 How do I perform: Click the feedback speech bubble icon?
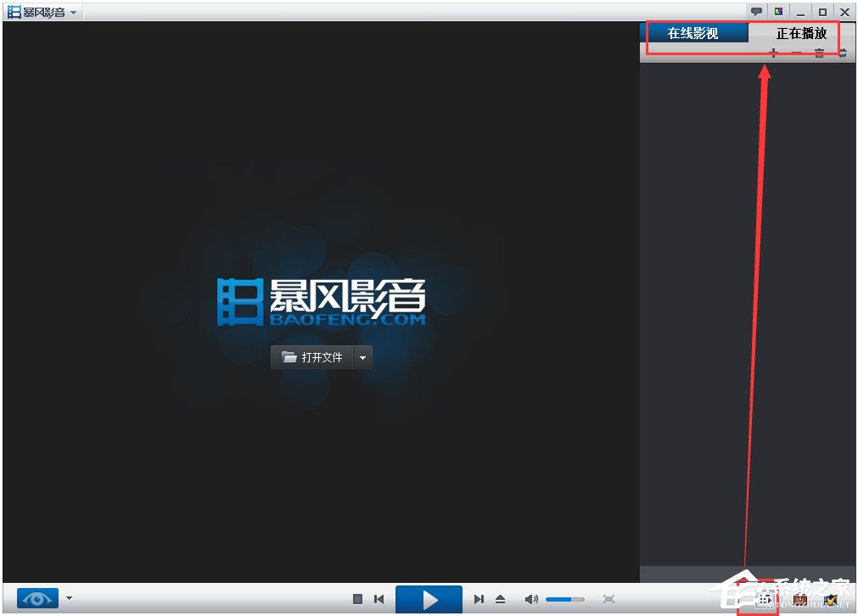click(x=756, y=12)
